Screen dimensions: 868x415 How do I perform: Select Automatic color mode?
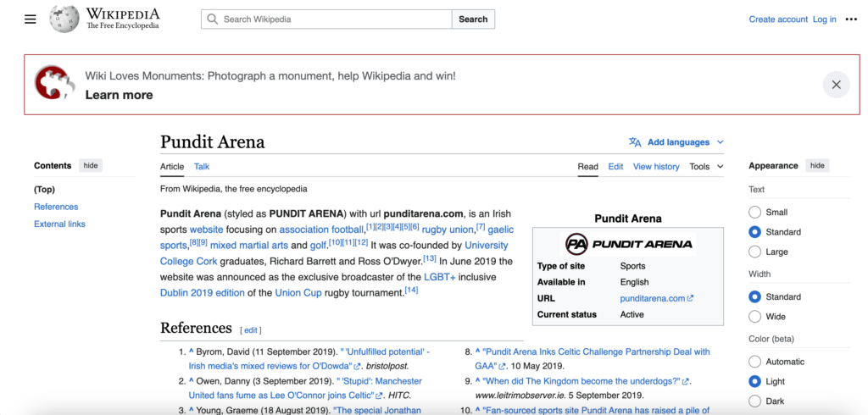(x=754, y=362)
